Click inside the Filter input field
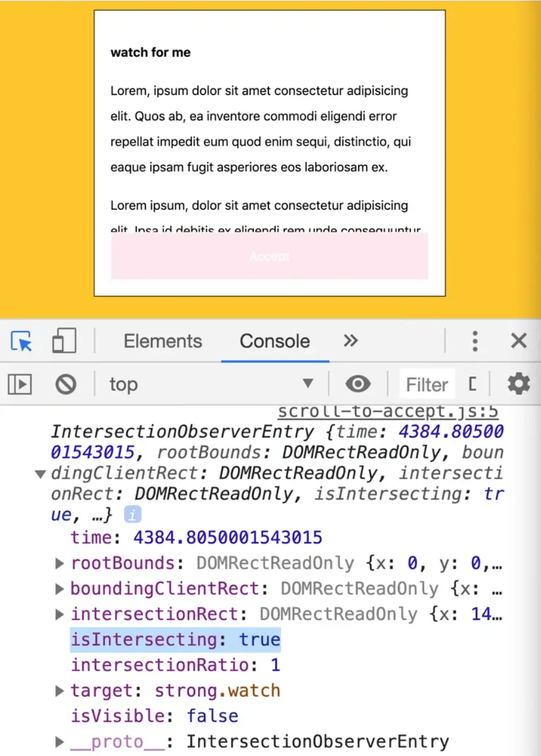The image size is (541, 756). tap(426, 384)
